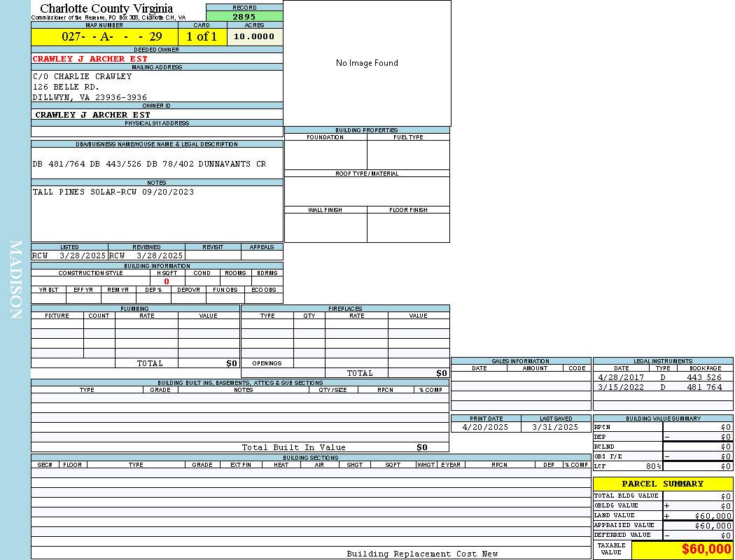Click the Tall Pines Solar note
The height and width of the screenshot is (560, 735).
pyautogui.click(x=113, y=192)
